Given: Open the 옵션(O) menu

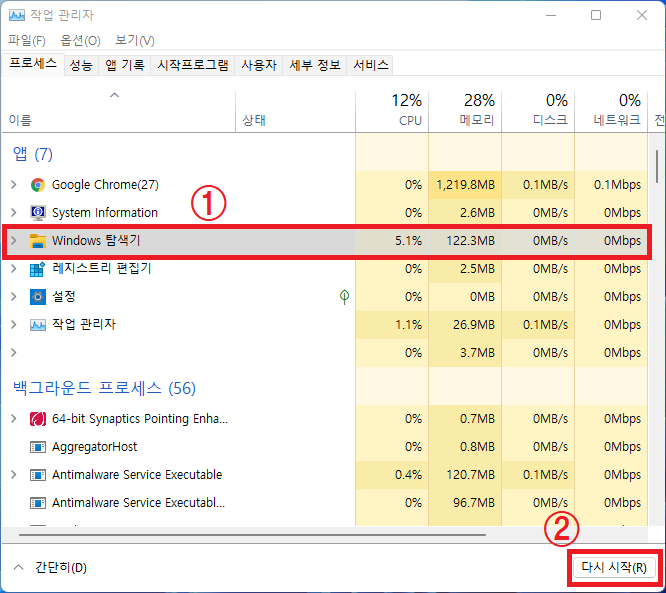Looking at the screenshot, I should point(81,40).
